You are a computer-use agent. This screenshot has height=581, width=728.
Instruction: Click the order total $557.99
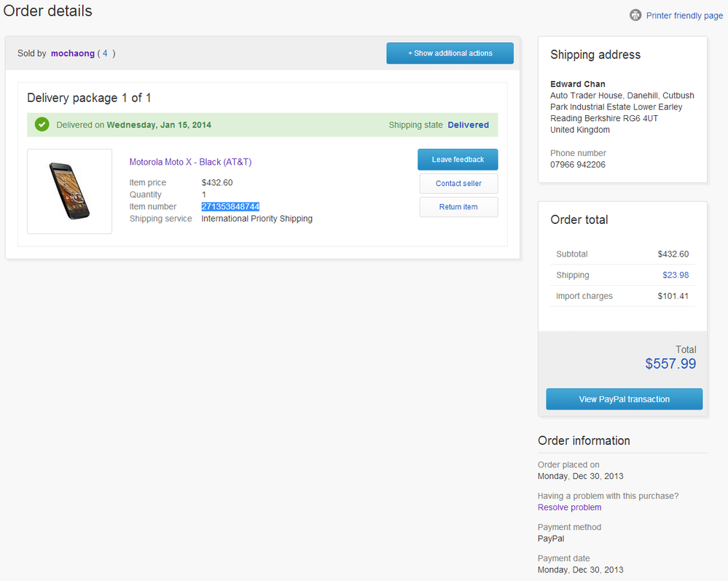click(x=670, y=364)
